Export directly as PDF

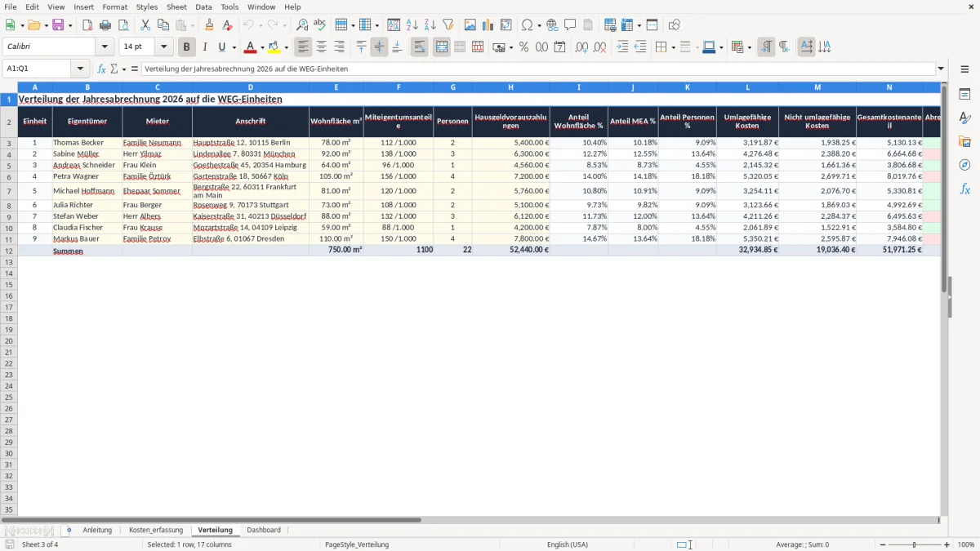coord(87,25)
